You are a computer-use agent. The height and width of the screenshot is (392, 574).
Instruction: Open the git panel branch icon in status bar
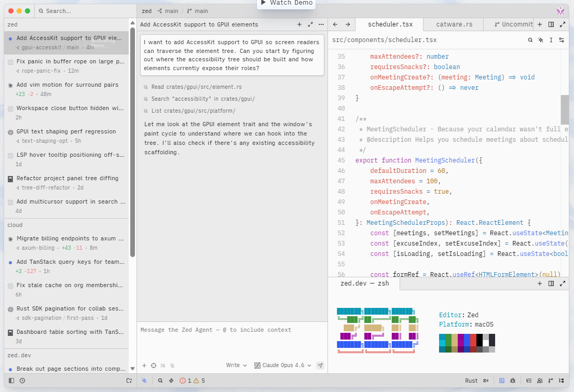click(x=551, y=381)
